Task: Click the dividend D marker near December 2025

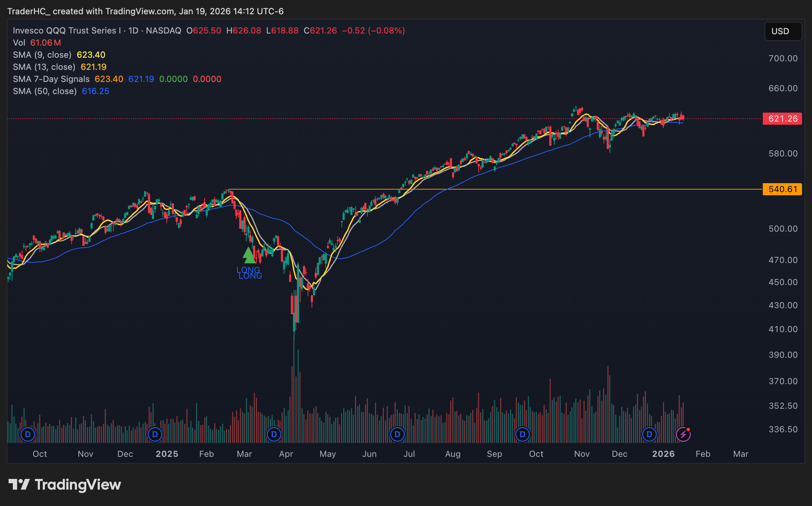Action: (649, 434)
